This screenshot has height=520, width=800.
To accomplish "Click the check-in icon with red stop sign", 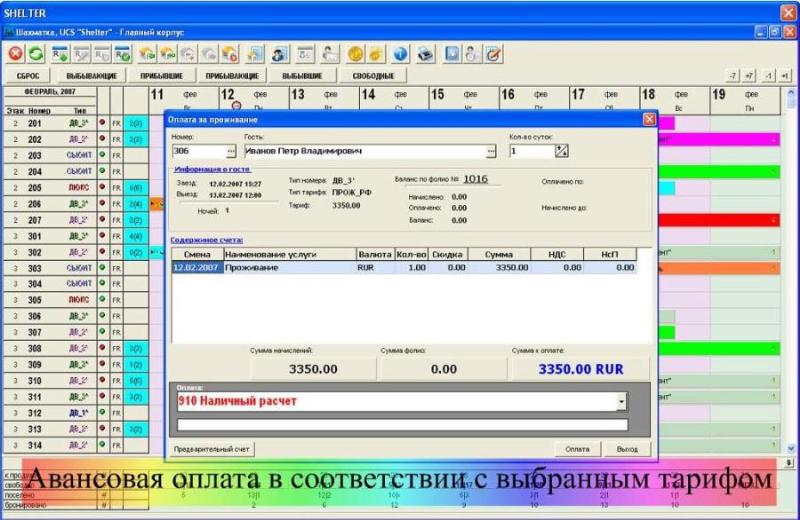I will pos(230,54).
